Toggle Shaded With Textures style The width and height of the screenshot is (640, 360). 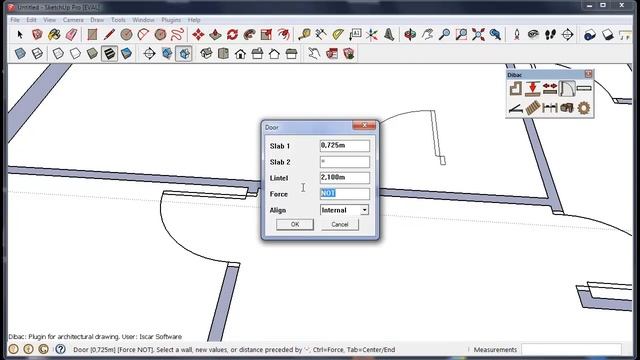(x=109, y=53)
